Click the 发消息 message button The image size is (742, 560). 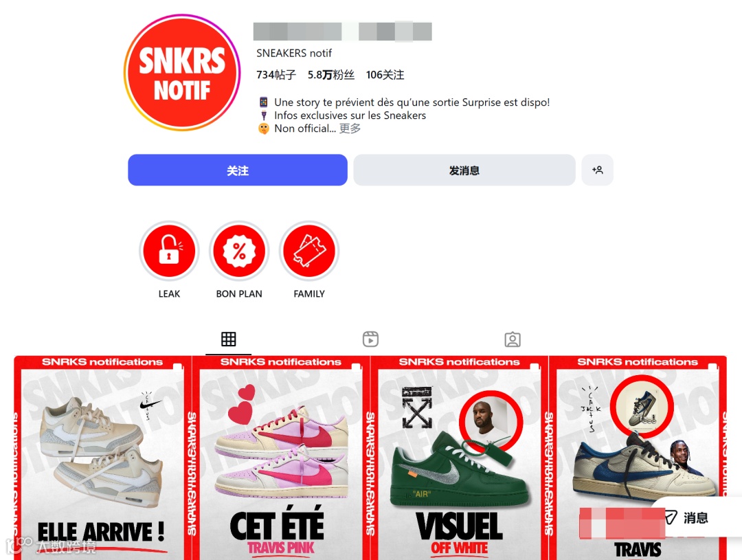464,170
